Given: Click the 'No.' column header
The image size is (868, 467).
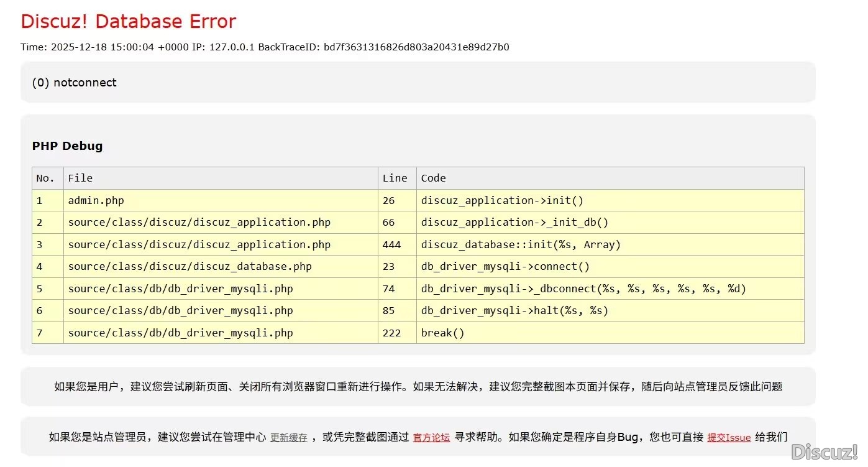Looking at the screenshot, I should (x=46, y=178).
